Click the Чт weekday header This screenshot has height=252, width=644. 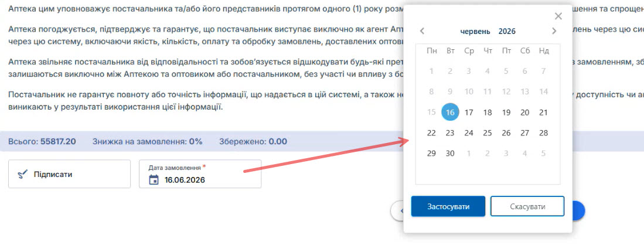click(x=488, y=51)
